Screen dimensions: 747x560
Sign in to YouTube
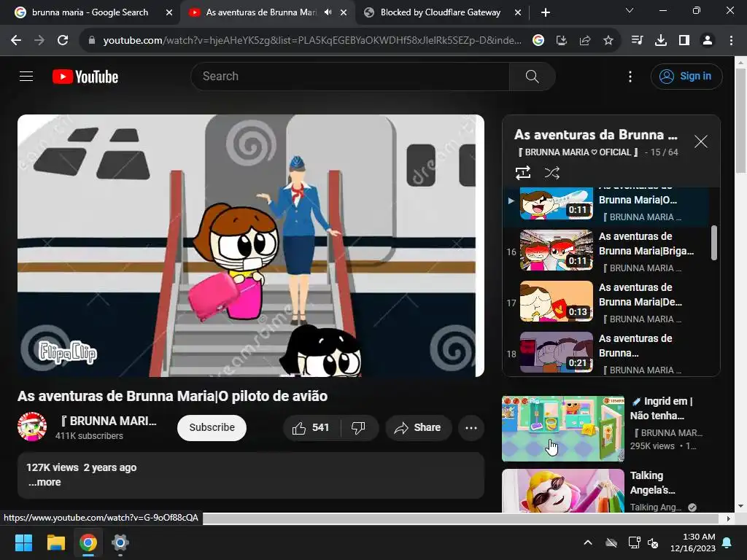tap(686, 76)
